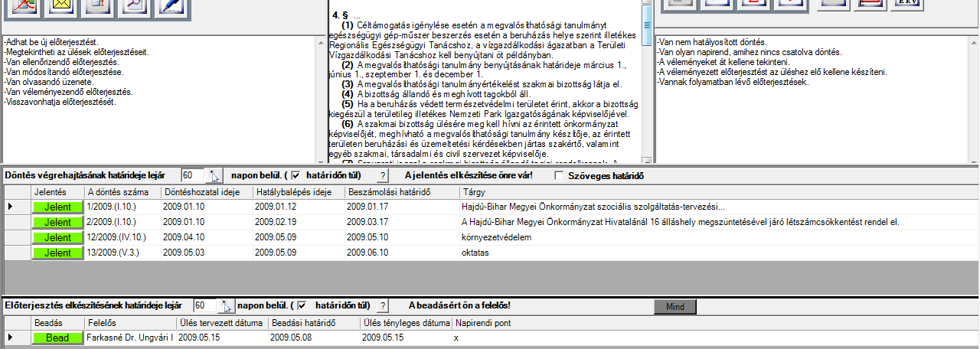Click cell '1/2009.(I.10.)' in decisions table
This screenshot has width=980, height=349.
tap(122, 207)
